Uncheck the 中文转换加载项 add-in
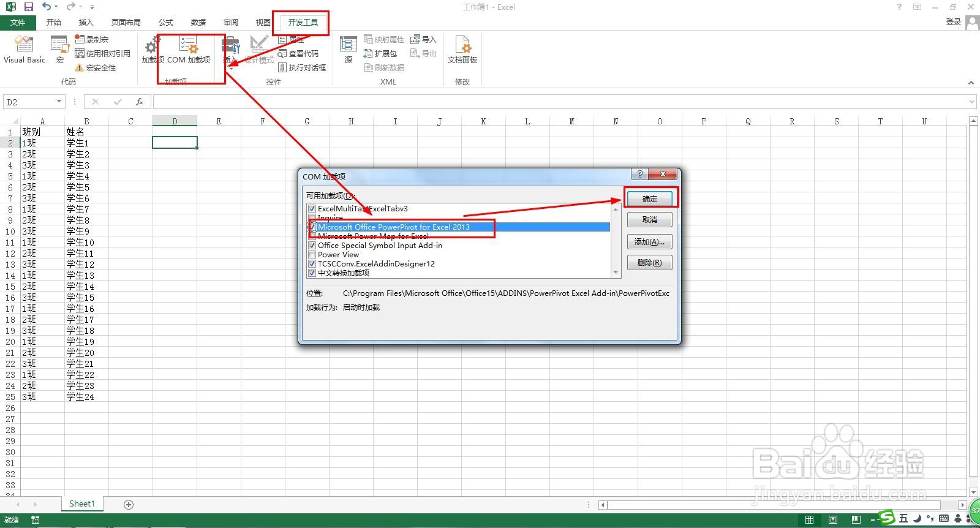The width and height of the screenshot is (980, 528). (x=312, y=273)
